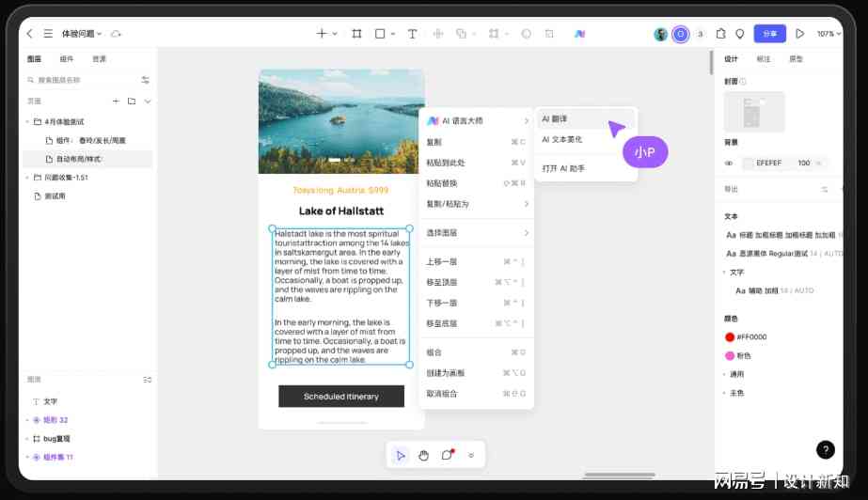Screen dimensions: 868x500
Task: Click the EFEFEF background color swatch
Action: (748, 164)
